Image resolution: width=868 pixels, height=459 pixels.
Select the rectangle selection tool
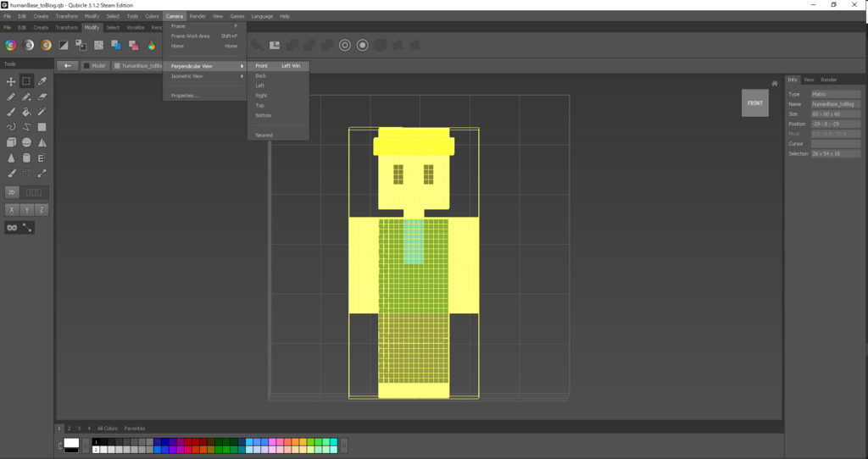(x=26, y=81)
